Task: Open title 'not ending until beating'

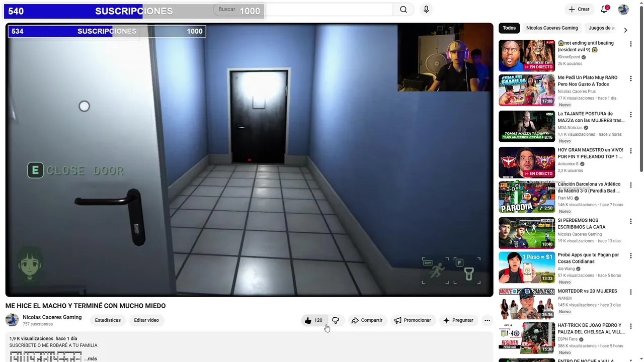Action: [586, 46]
